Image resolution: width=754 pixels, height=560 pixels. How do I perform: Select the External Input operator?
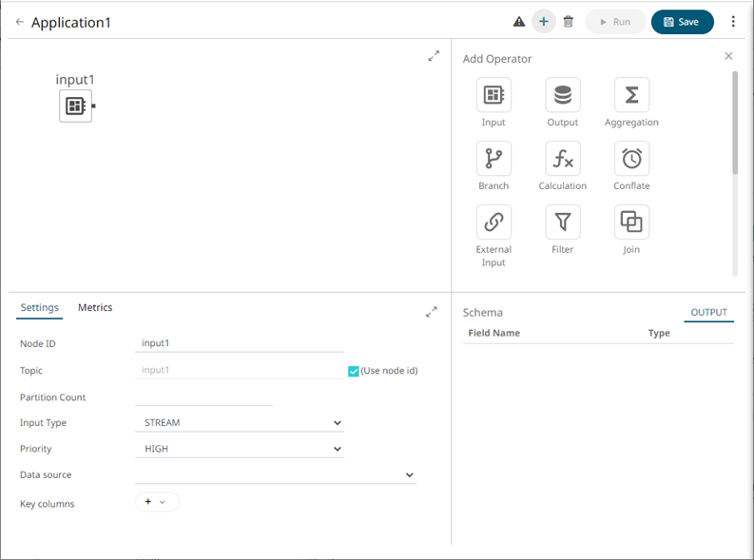(493, 222)
